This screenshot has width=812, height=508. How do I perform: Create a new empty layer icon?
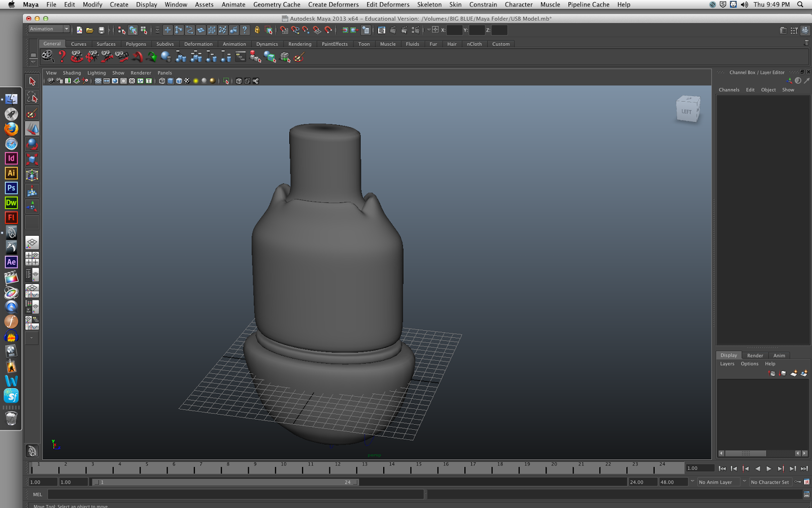tap(793, 374)
